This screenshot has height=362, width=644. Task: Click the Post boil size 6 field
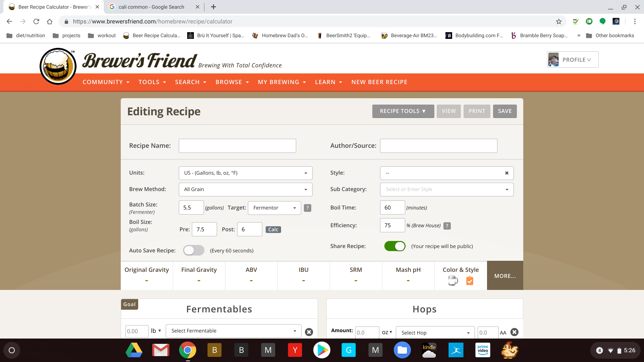(x=250, y=230)
